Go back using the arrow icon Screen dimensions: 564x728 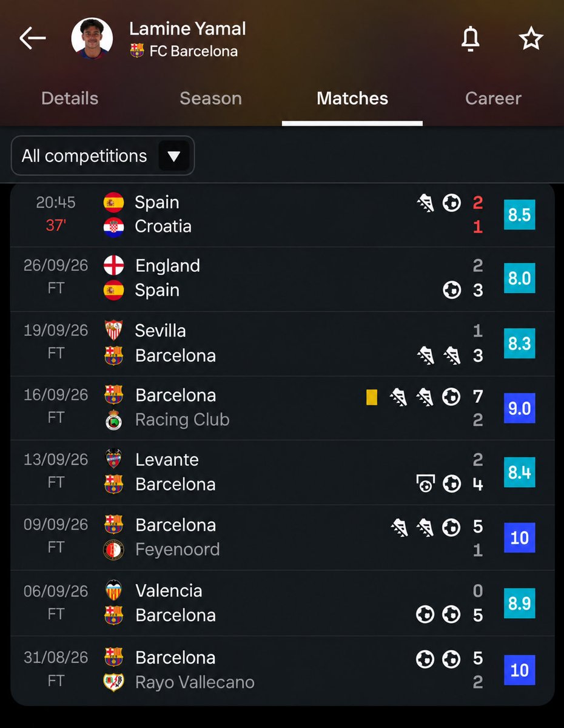32,39
